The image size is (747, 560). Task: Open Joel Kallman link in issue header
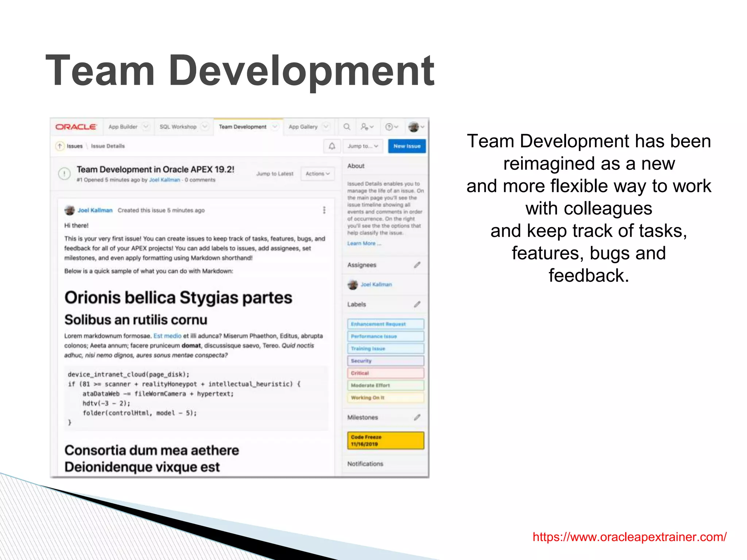(165, 180)
